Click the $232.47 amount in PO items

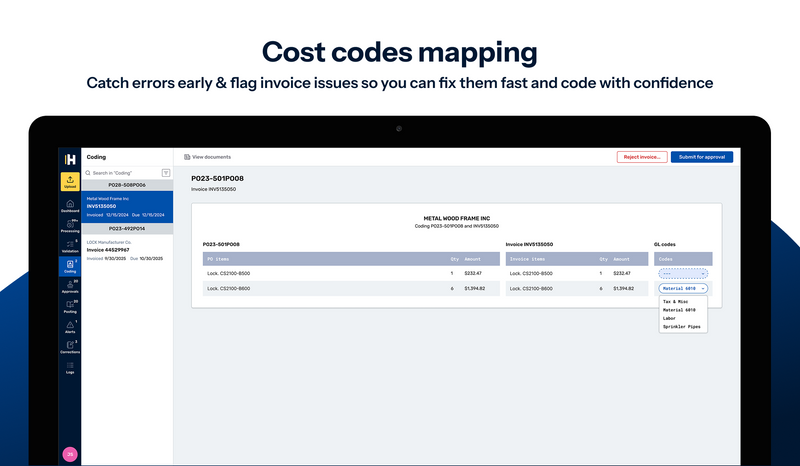[473, 274]
